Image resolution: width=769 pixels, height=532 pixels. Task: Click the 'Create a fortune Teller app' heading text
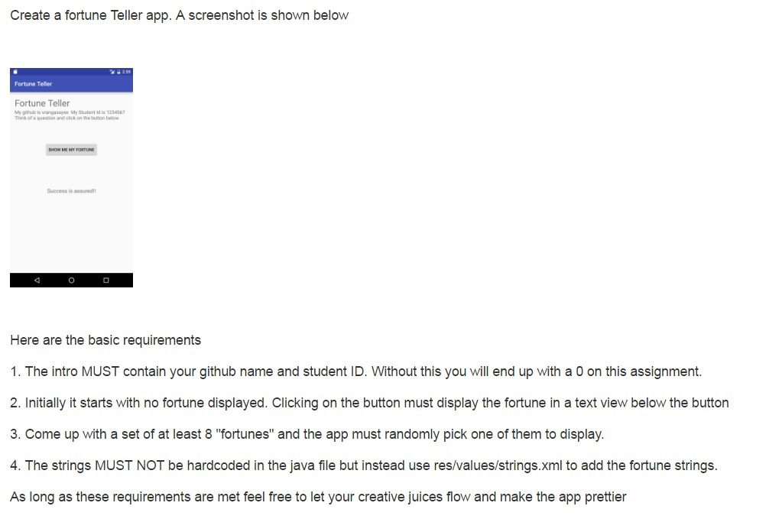(179, 16)
